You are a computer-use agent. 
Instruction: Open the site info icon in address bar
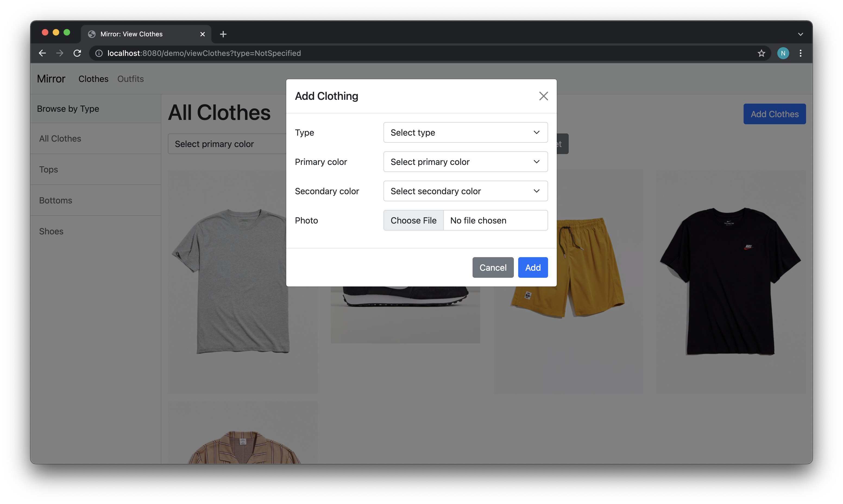(99, 53)
